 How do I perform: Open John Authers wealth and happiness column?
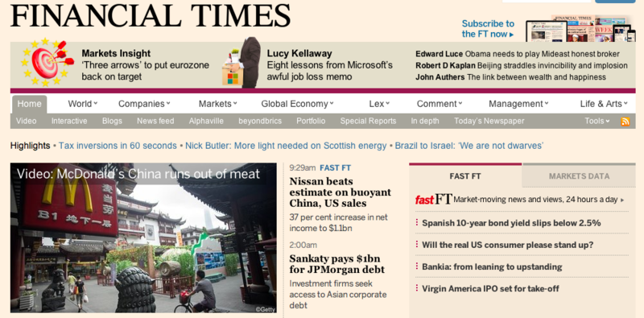point(510,77)
